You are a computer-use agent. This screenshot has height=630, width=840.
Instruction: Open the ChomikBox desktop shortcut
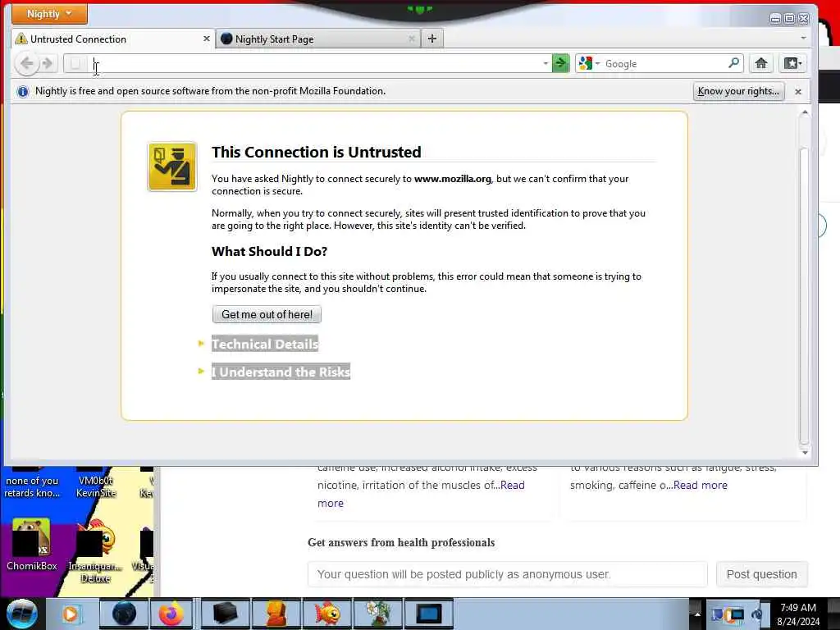[32, 544]
